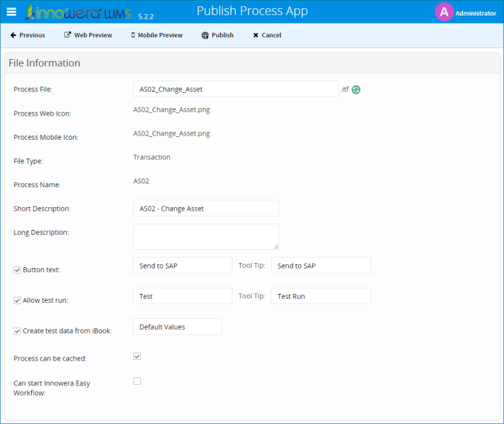The width and height of the screenshot is (504, 424).
Task: Toggle the Button text checkbox
Action: 17,270
